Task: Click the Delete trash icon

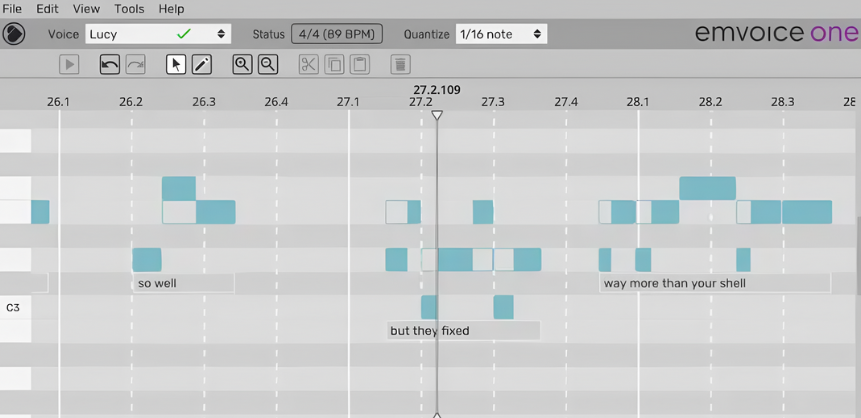Action: tap(400, 65)
